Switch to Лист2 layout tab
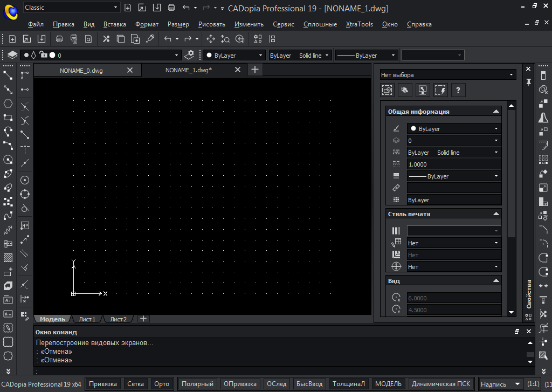 pos(118,319)
